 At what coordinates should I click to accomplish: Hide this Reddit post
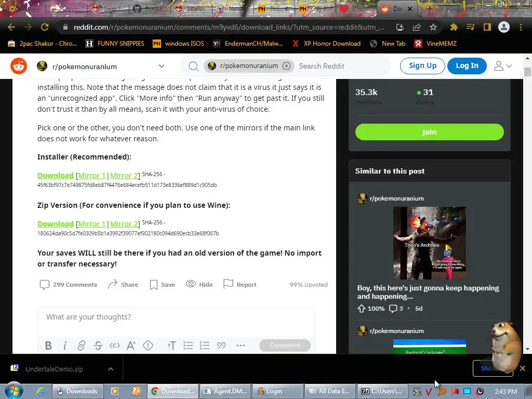pyautogui.click(x=199, y=284)
